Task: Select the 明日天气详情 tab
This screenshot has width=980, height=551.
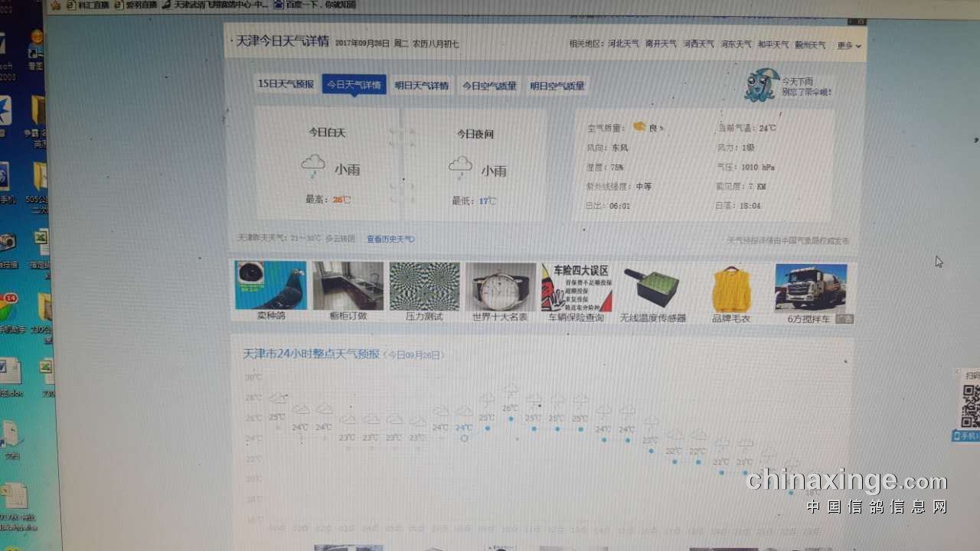Action: point(422,86)
